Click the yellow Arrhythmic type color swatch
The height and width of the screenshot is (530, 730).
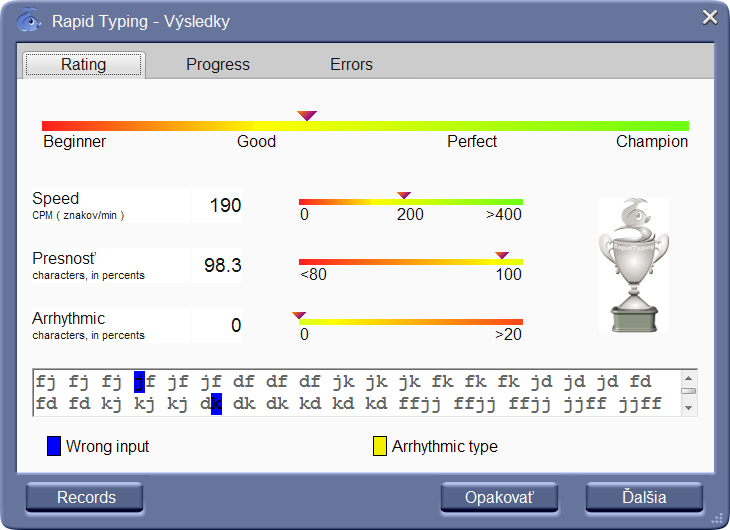(x=380, y=446)
